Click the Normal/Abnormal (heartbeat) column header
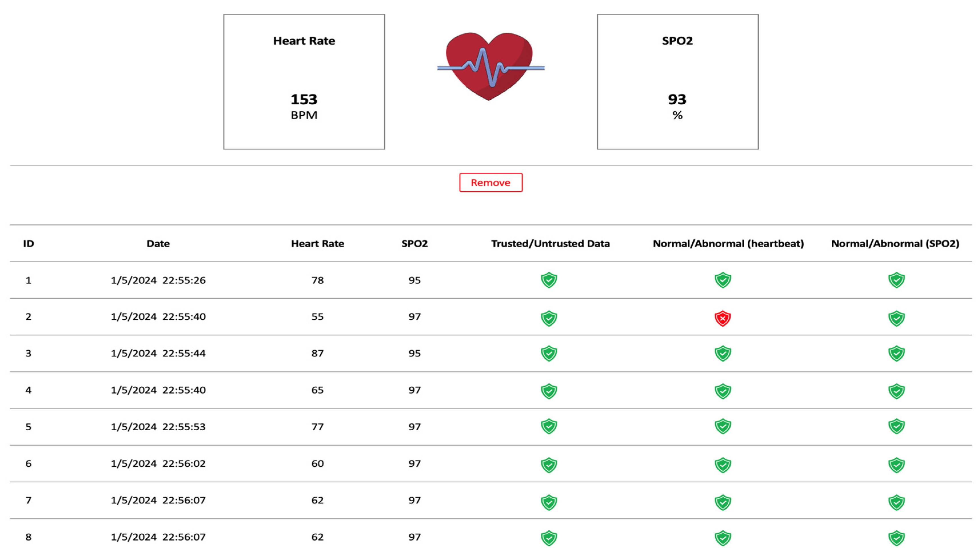The height and width of the screenshot is (558, 980). click(x=728, y=244)
